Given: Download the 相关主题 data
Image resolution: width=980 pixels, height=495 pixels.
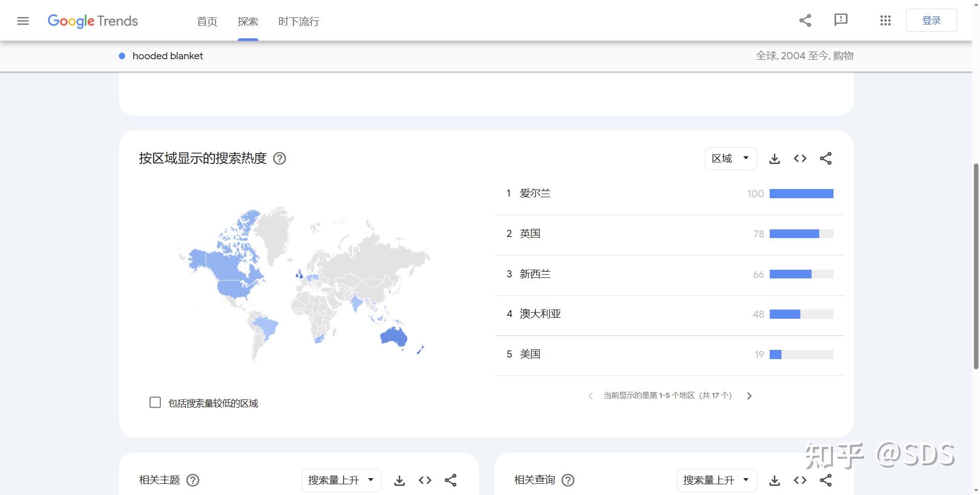Looking at the screenshot, I should 399,480.
